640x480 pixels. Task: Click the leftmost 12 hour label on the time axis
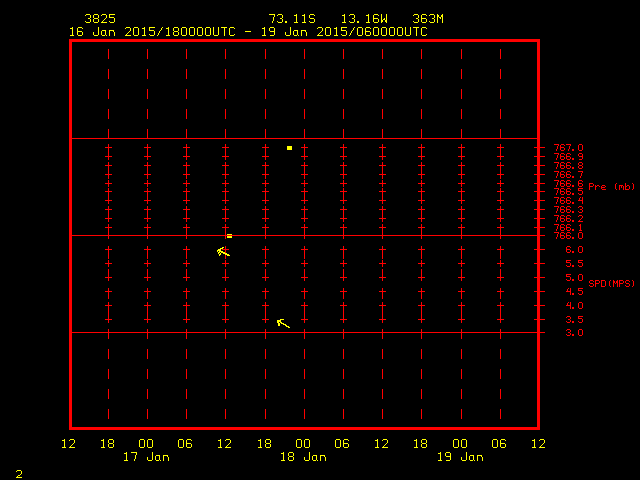click(x=69, y=444)
